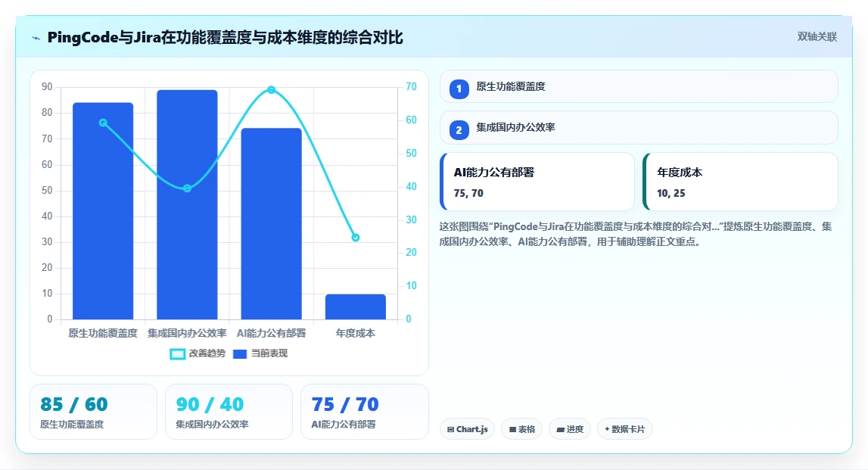
Task: Click left axis value 50
Action: point(47,191)
